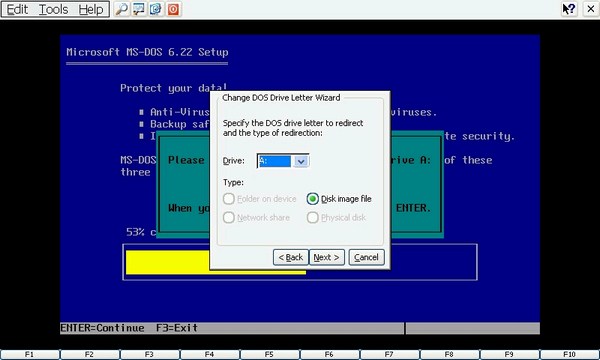This screenshot has width=600, height=360.
Task: Click the 'ENTER=Continue' status text
Action: click(x=103, y=328)
